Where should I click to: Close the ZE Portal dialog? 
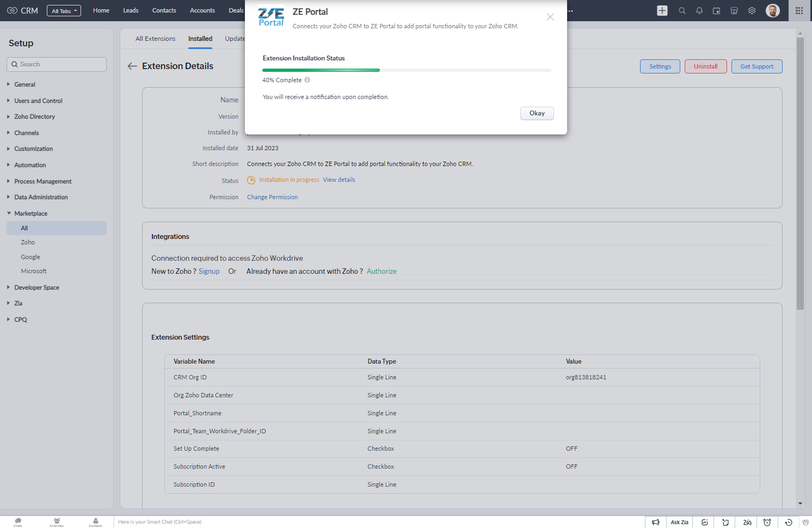pyautogui.click(x=550, y=17)
